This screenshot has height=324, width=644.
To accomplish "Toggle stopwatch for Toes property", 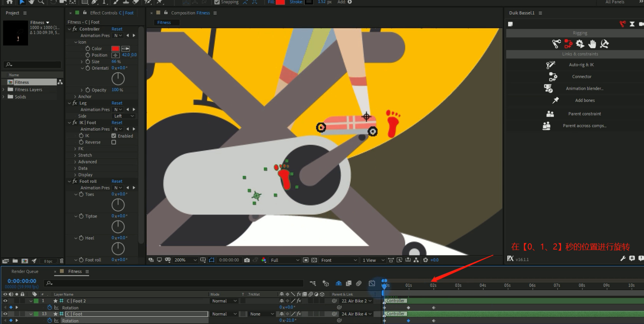I will click(81, 194).
